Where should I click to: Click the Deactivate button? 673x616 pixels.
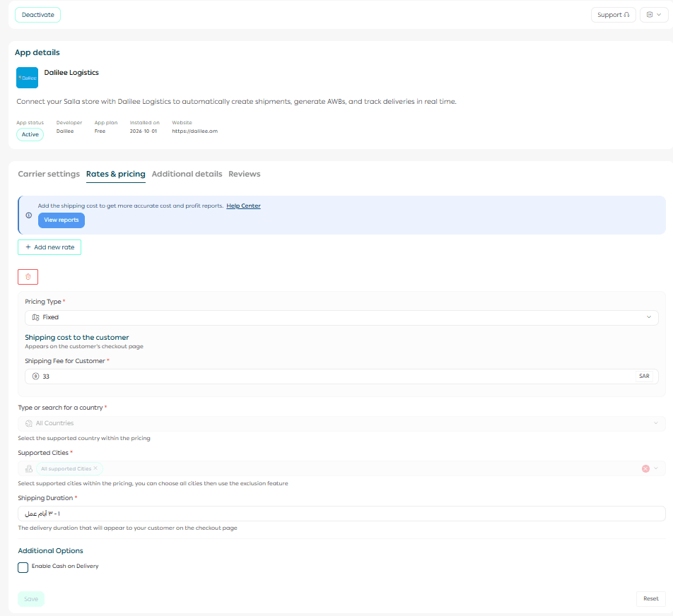tap(37, 15)
